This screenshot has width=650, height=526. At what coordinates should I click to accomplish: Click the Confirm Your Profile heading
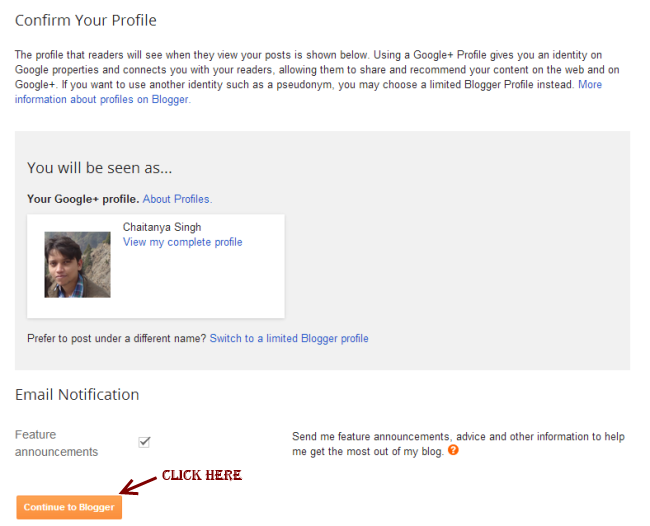(x=86, y=20)
